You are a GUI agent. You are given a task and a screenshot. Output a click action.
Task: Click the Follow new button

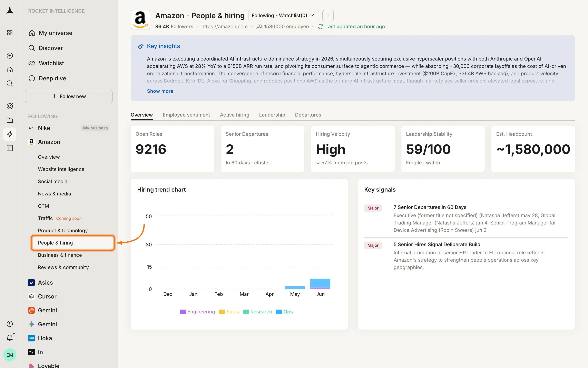[x=69, y=96]
